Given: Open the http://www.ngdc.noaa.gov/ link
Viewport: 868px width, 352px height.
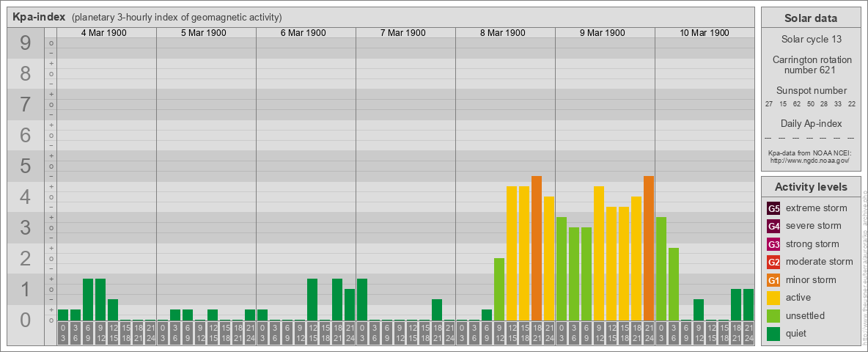Looking at the screenshot, I should coord(810,161).
